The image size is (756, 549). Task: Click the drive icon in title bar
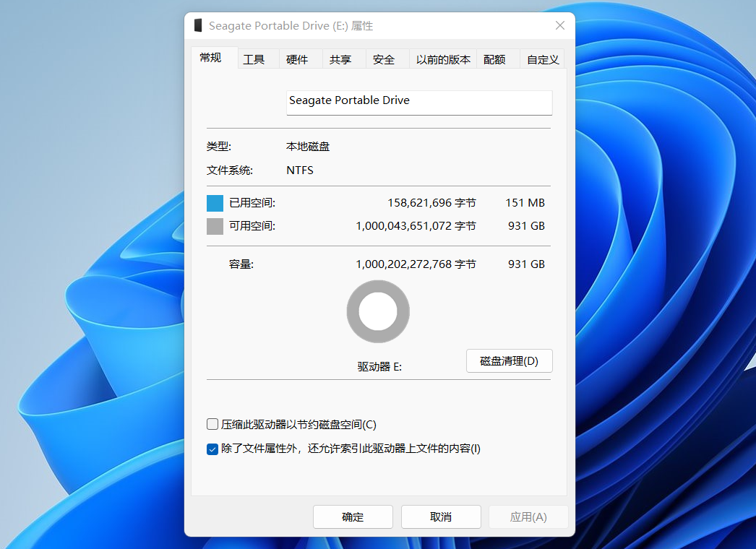point(198,25)
